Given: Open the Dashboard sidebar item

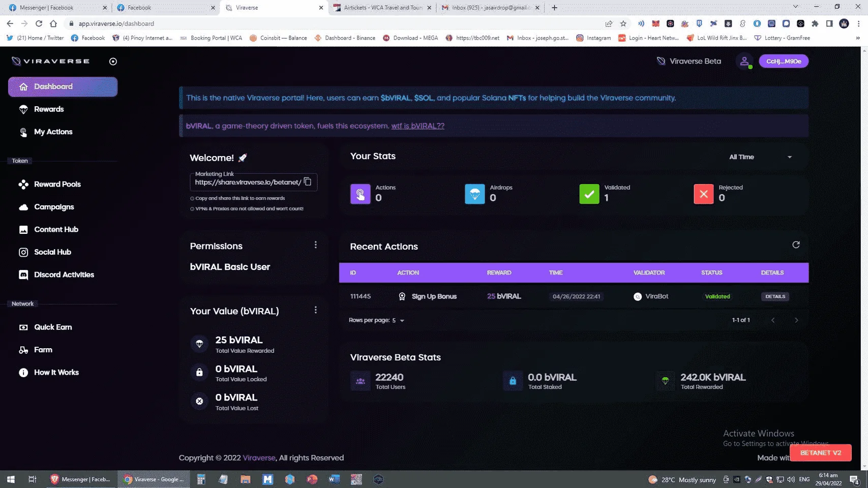Looking at the screenshot, I should [x=63, y=87].
